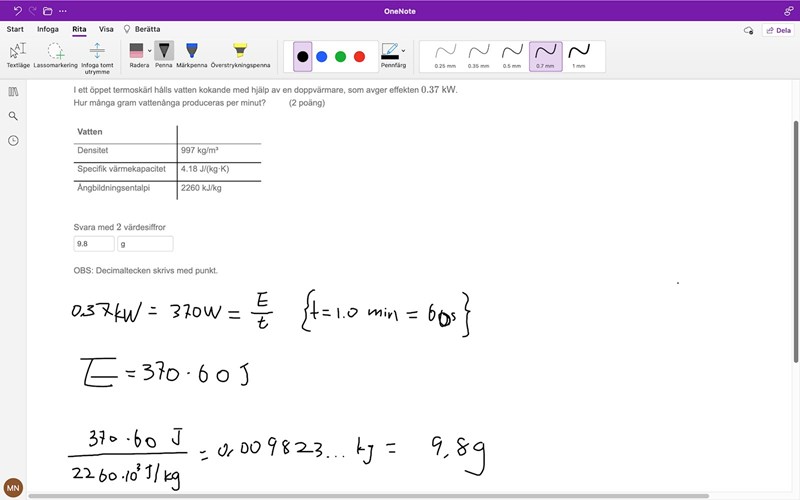Select the Radera eraser tool
Image resolution: width=800 pixels, height=500 pixels.
click(137, 51)
